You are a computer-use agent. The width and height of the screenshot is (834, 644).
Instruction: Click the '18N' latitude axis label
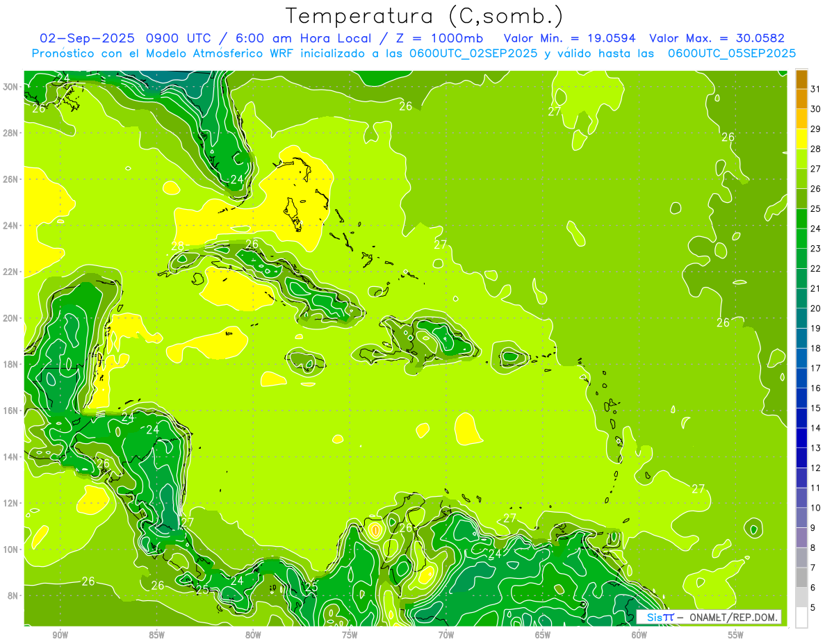click(12, 364)
